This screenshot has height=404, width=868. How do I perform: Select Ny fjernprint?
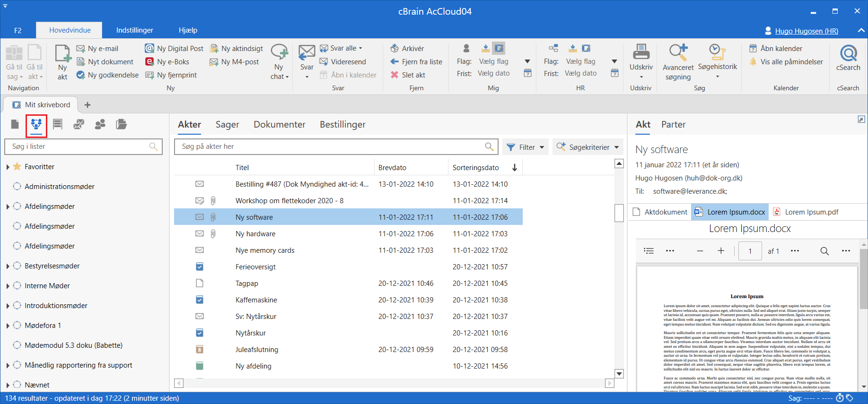(171, 75)
